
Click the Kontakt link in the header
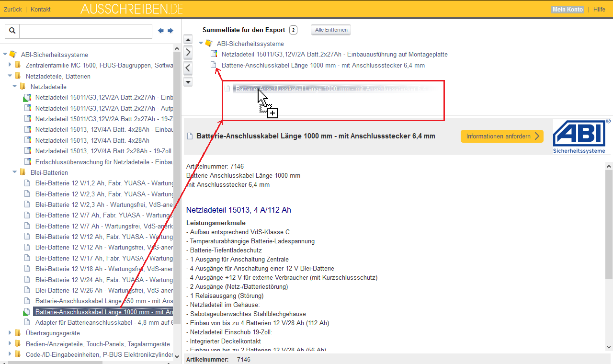click(x=41, y=10)
